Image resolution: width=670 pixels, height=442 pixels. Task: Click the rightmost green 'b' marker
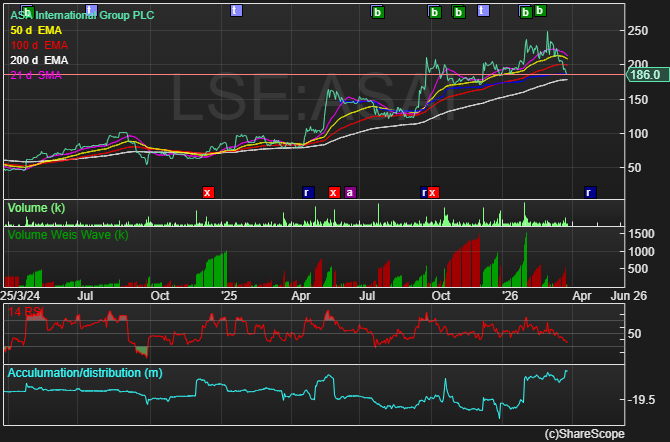540,11
